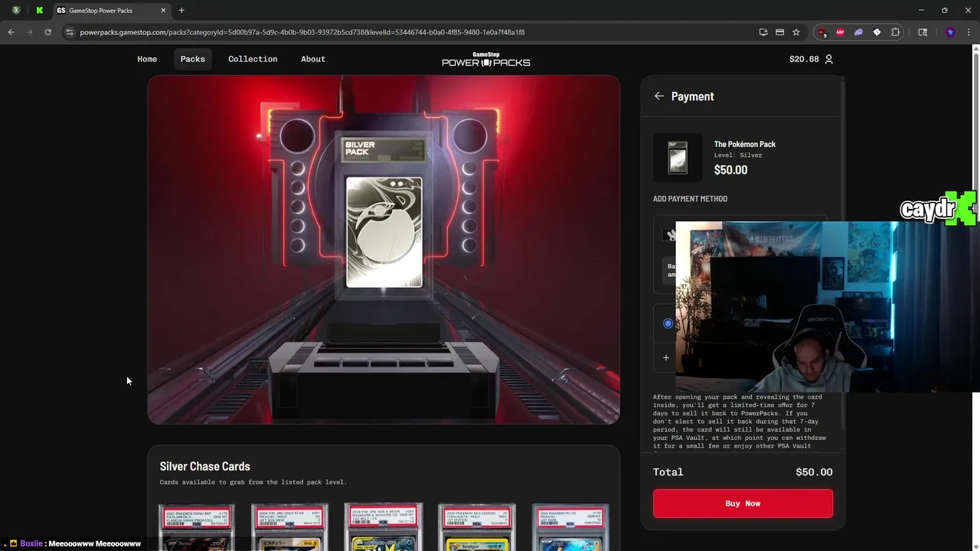Click the Payment panel scrollbar
The width and height of the screenshot is (980, 551).
tap(843, 253)
